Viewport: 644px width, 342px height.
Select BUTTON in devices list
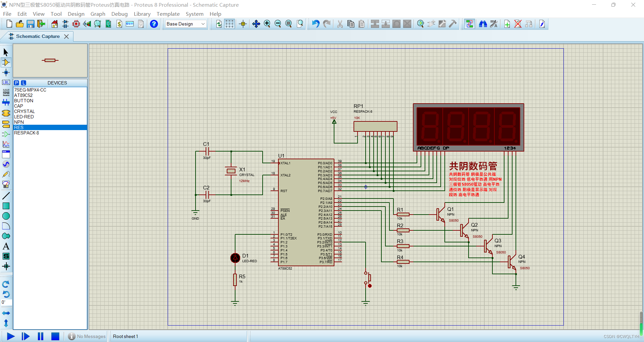pyautogui.click(x=50, y=101)
